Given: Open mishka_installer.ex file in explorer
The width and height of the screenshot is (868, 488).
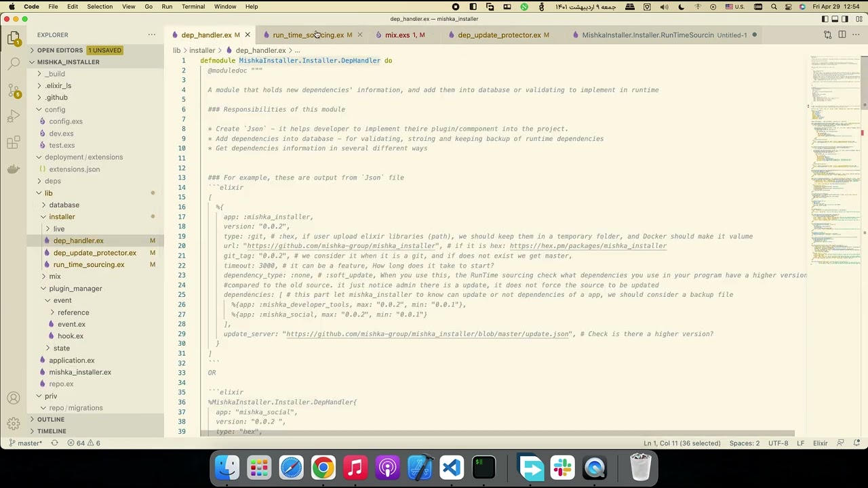Looking at the screenshot, I should coord(96,372).
